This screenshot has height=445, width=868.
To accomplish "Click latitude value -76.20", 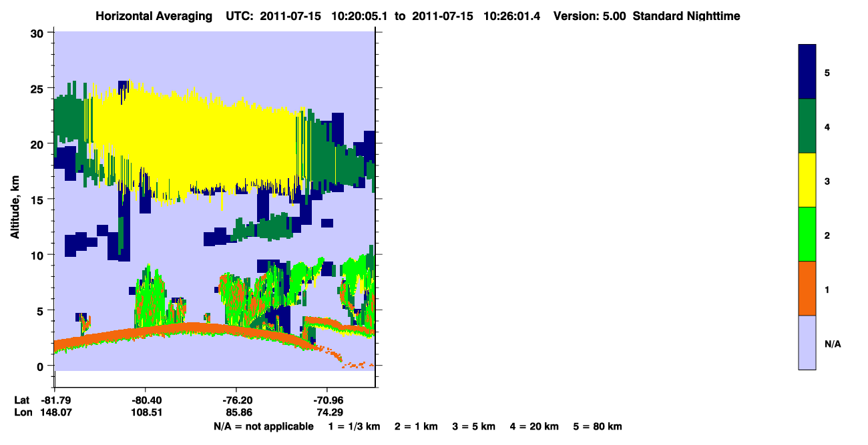I will (x=238, y=400).
